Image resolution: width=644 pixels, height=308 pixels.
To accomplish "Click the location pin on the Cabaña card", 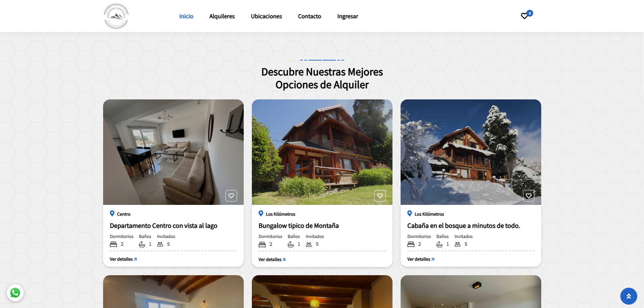I will (x=410, y=214).
